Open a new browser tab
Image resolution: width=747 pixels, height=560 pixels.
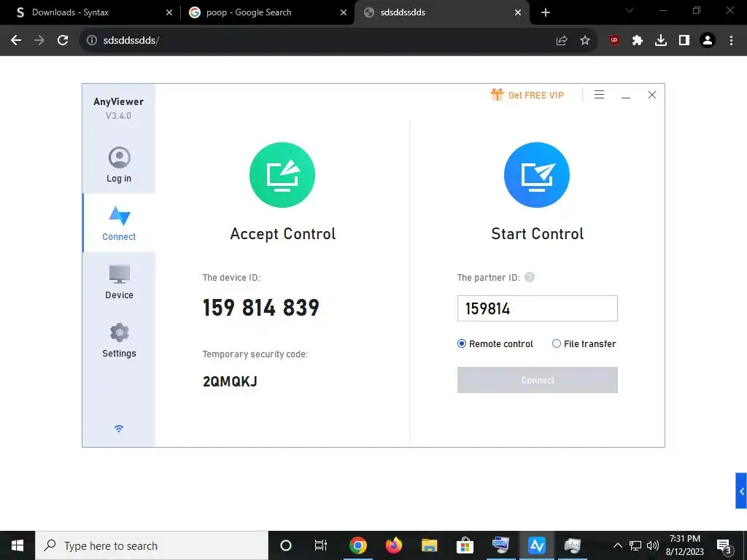click(x=546, y=13)
